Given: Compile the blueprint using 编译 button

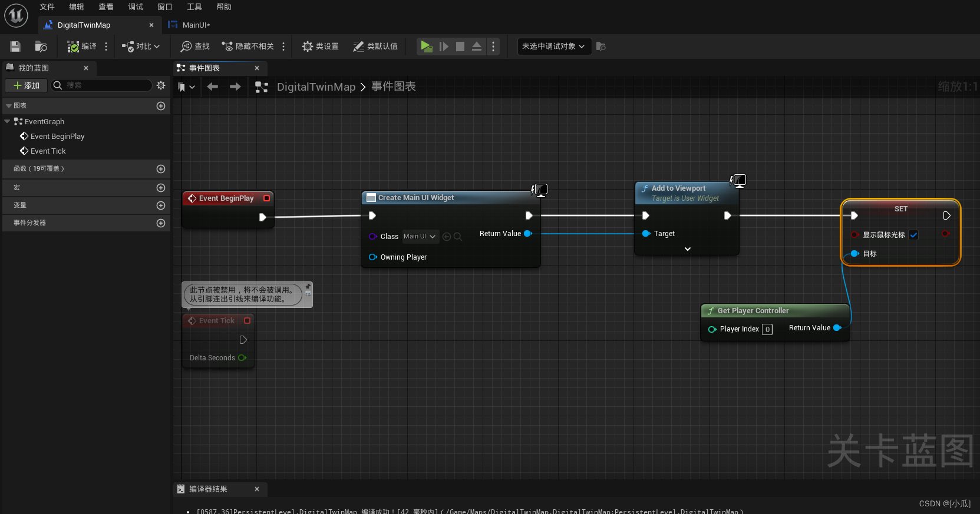Looking at the screenshot, I should coord(82,47).
